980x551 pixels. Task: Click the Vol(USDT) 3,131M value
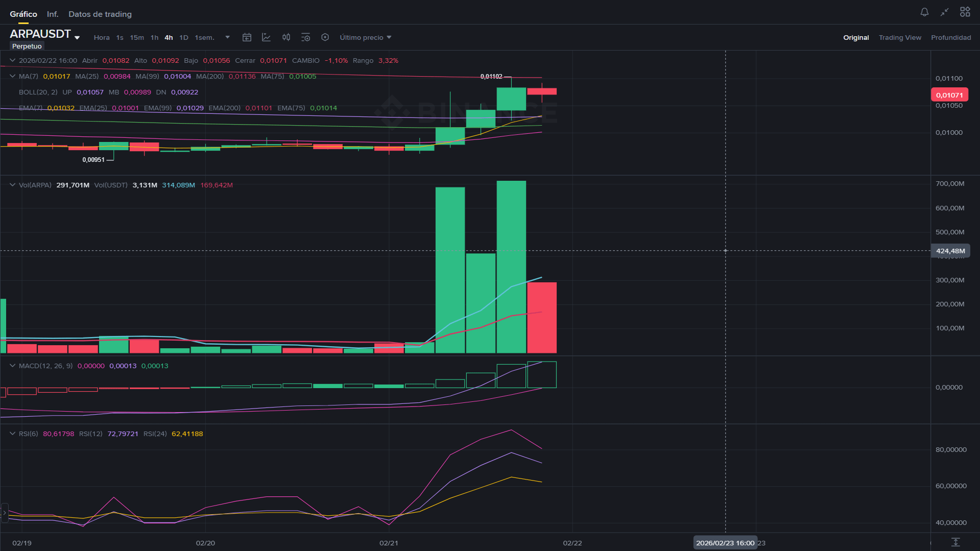(145, 185)
